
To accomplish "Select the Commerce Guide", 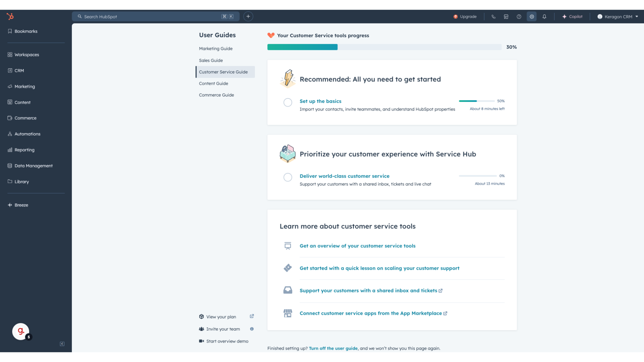I will (x=216, y=95).
